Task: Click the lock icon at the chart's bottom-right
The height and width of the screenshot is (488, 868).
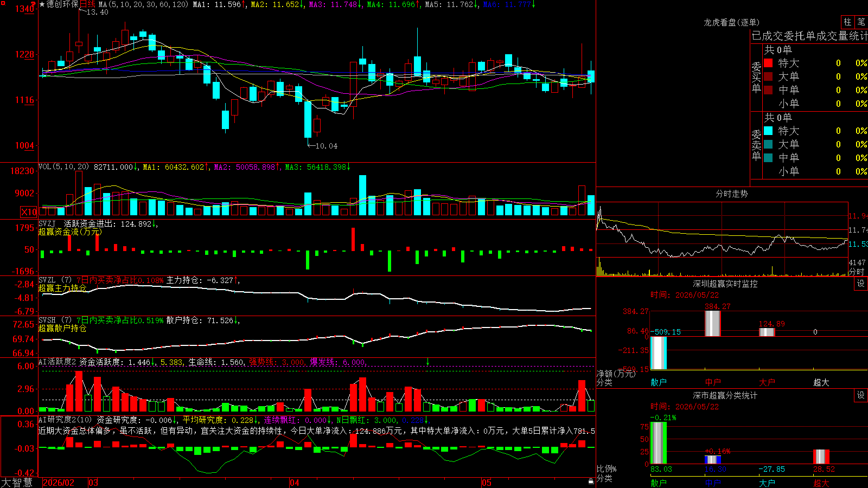Action: click(591, 481)
